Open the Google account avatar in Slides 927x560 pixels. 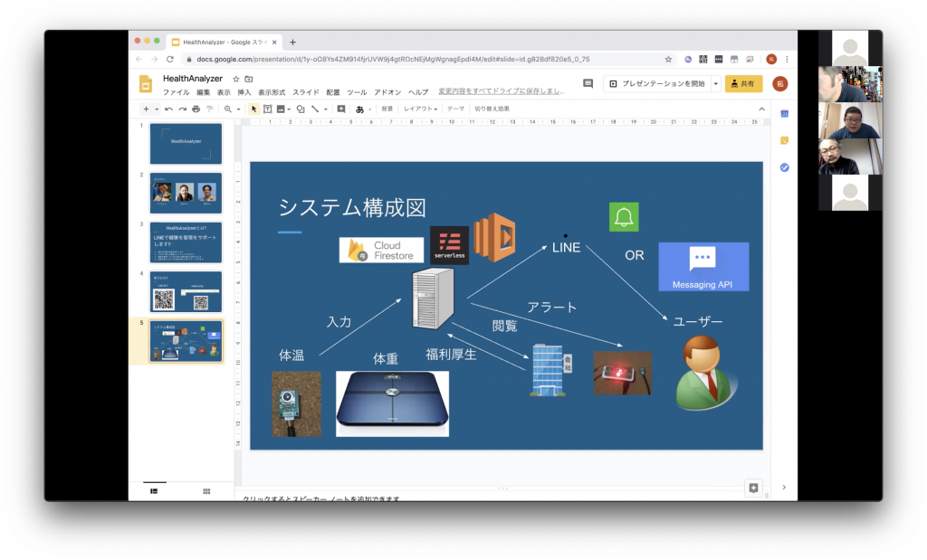pyautogui.click(x=779, y=84)
